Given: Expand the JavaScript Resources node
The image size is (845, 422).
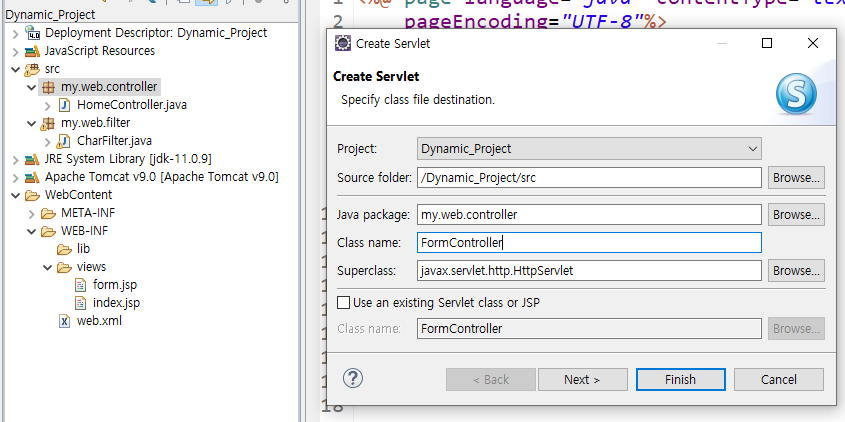Looking at the screenshot, I should pos(15,52).
